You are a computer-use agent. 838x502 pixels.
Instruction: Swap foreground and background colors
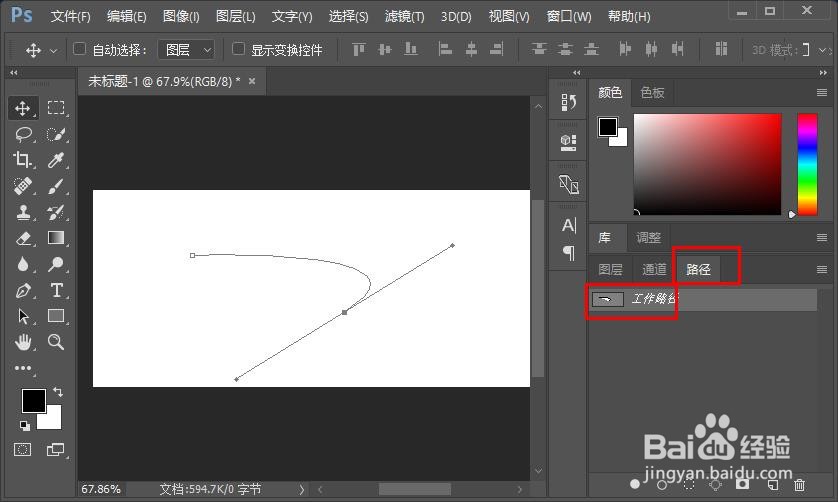pos(58,392)
